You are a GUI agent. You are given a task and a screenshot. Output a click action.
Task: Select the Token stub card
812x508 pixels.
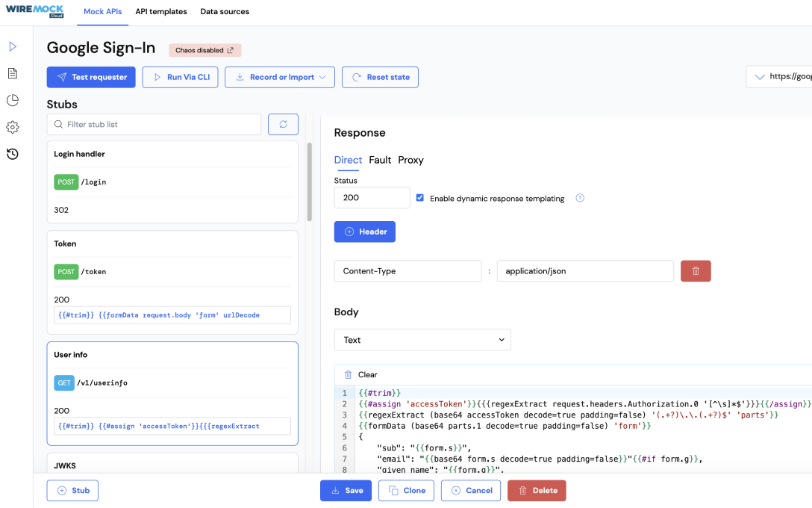pyautogui.click(x=172, y=282)
